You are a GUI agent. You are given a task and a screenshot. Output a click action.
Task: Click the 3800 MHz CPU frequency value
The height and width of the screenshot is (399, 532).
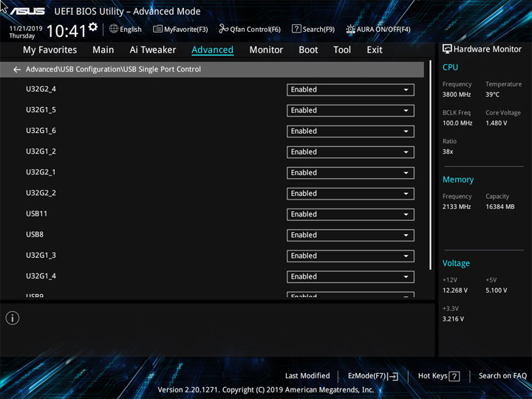point(457,95)
